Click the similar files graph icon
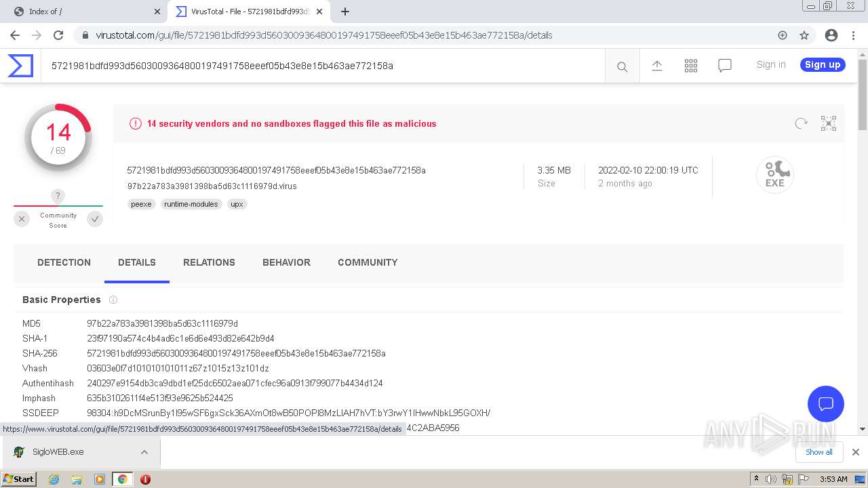The width and height of the screenshot is (868, 488). click(x=829, y=123)
